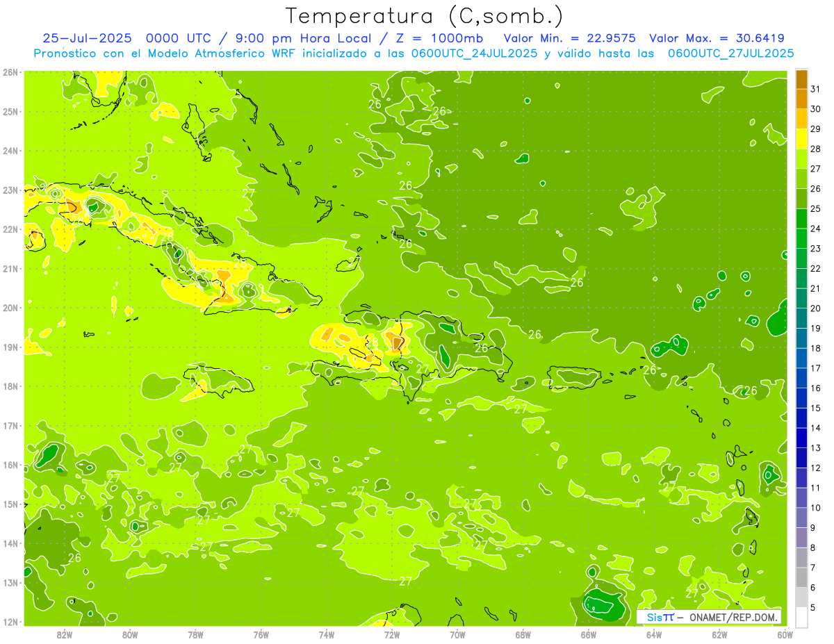Image resolution: width=834 pixels, height=644 pixels.
Task: Click the 20 label on color scale
Action: (816, 308)
